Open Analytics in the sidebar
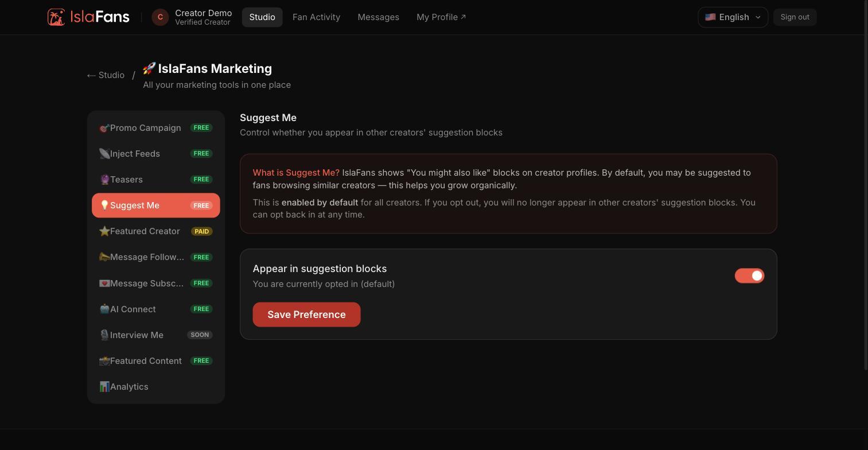The image size is (868, 450). point(156,387)
